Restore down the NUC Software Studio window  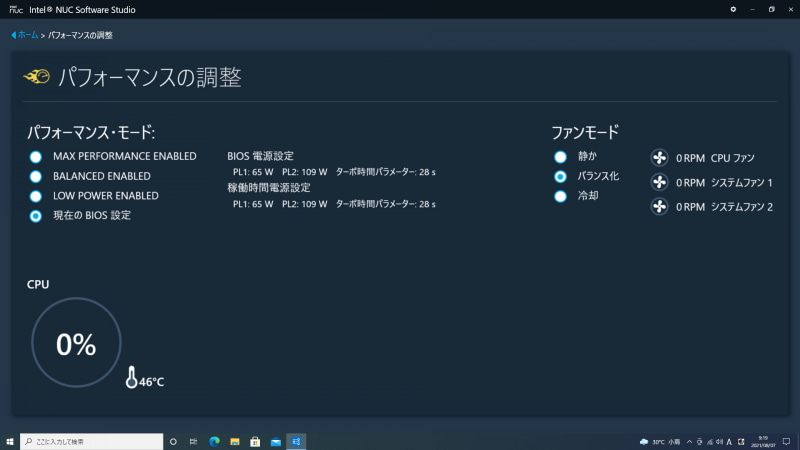771,9
